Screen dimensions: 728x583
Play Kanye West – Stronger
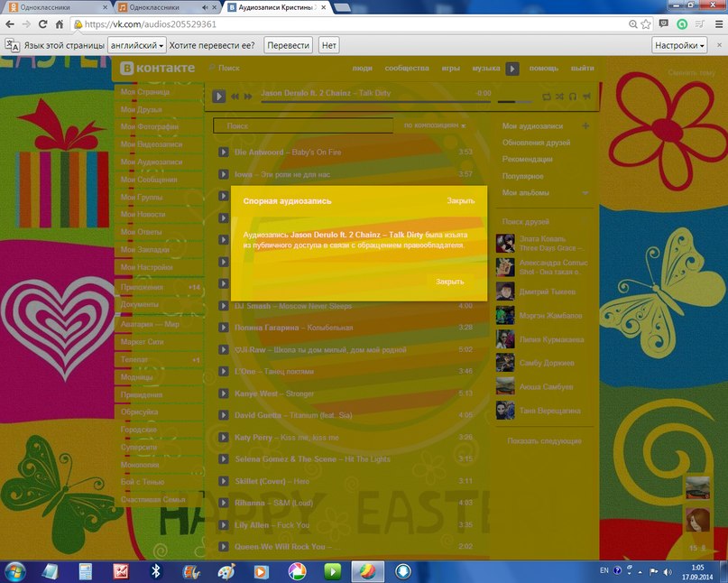pos(224,393)
